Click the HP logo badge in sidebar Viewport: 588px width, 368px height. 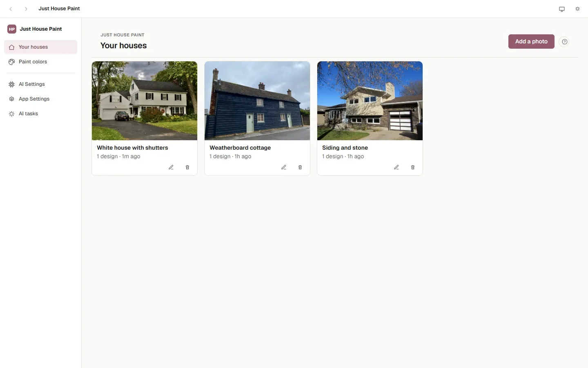[12, 29]
